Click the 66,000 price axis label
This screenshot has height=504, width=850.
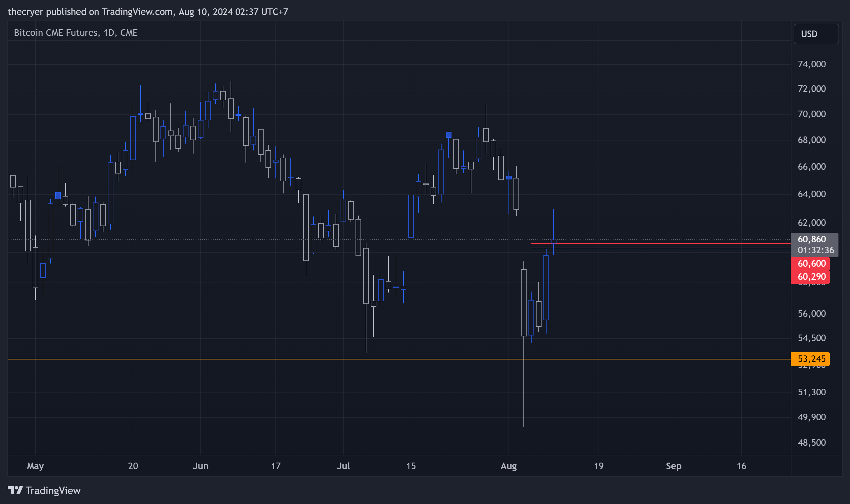[x=812, y=167]
